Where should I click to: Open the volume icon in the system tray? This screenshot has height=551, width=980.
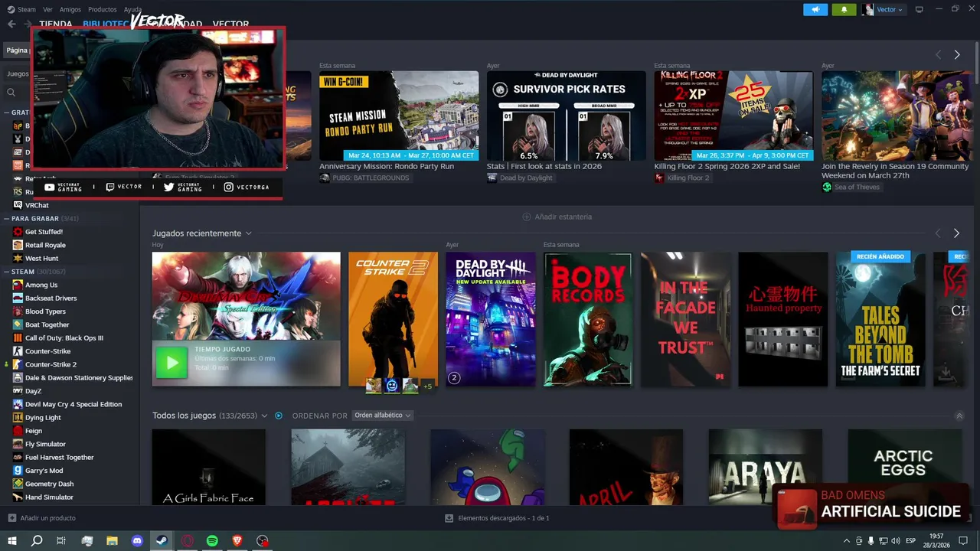click(x=896, y=541)
